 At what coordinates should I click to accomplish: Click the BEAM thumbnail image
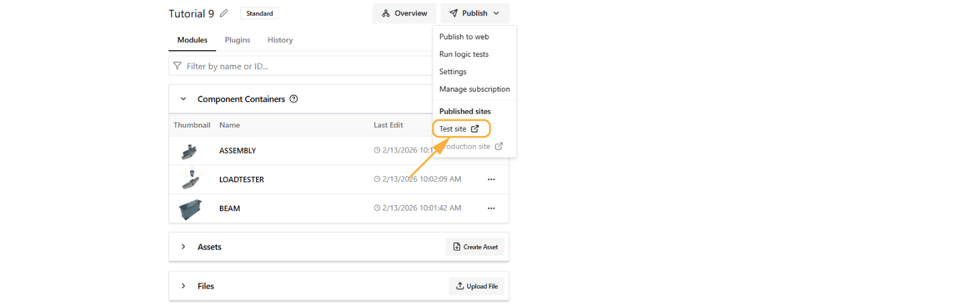point(190,209)
